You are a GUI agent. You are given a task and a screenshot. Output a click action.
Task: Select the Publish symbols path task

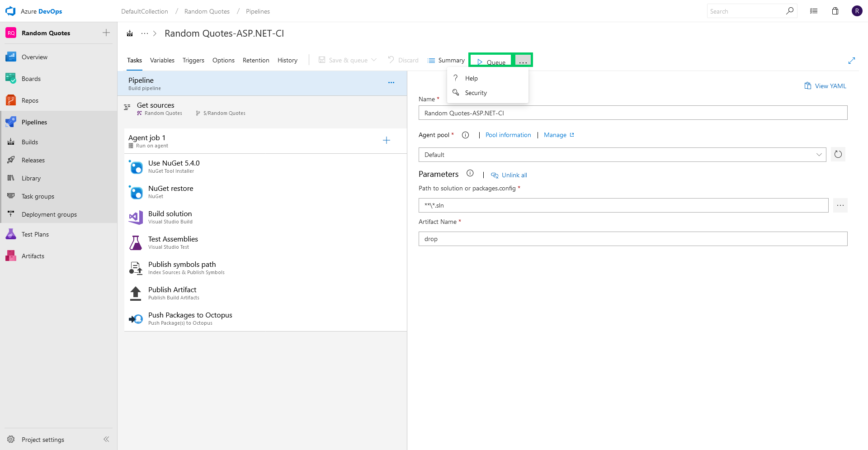[x=265, y=268]
